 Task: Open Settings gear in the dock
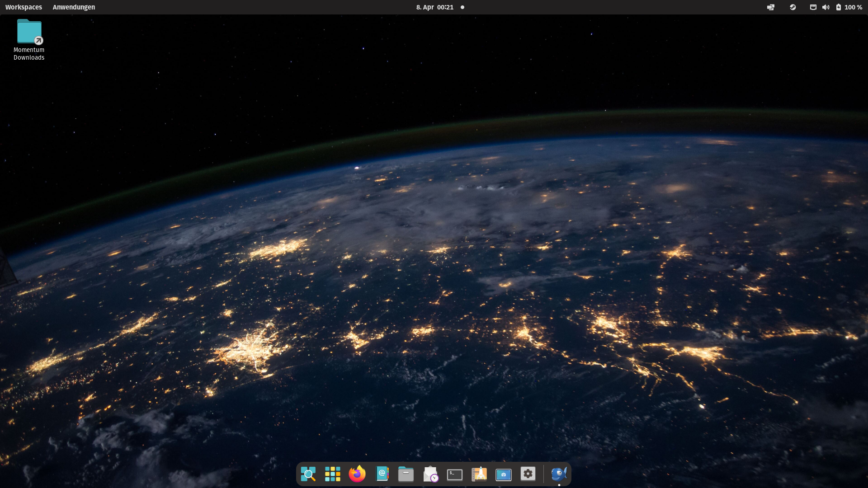click(x=528, y=474)
